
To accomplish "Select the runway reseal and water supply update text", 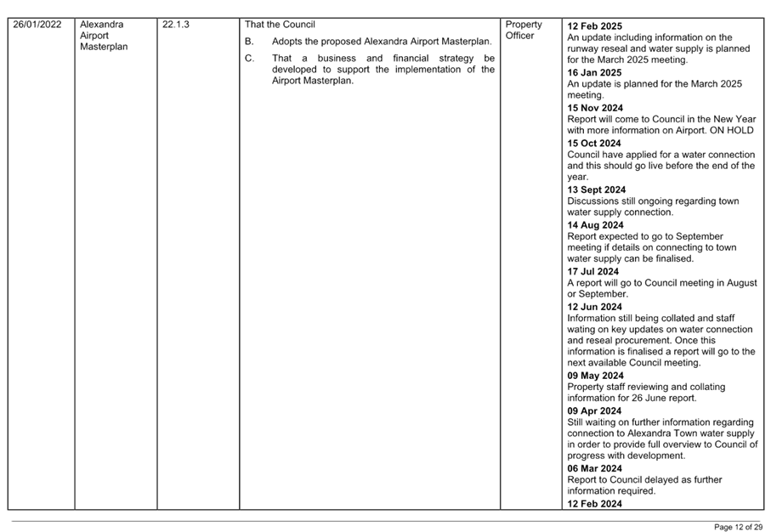I will point(659,48).
